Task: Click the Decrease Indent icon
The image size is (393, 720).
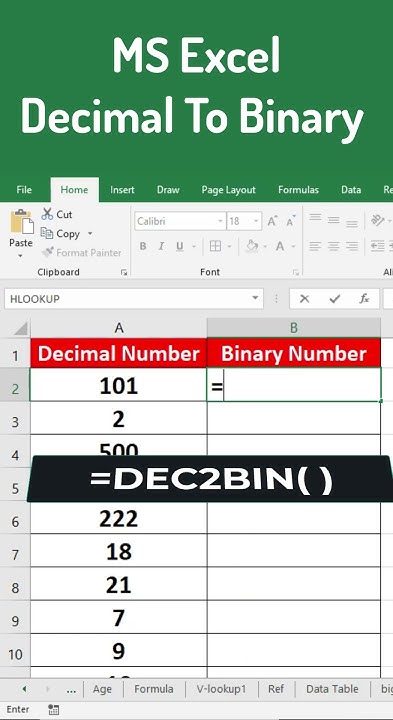Action: pyautogui.click(x=377, y=246)
